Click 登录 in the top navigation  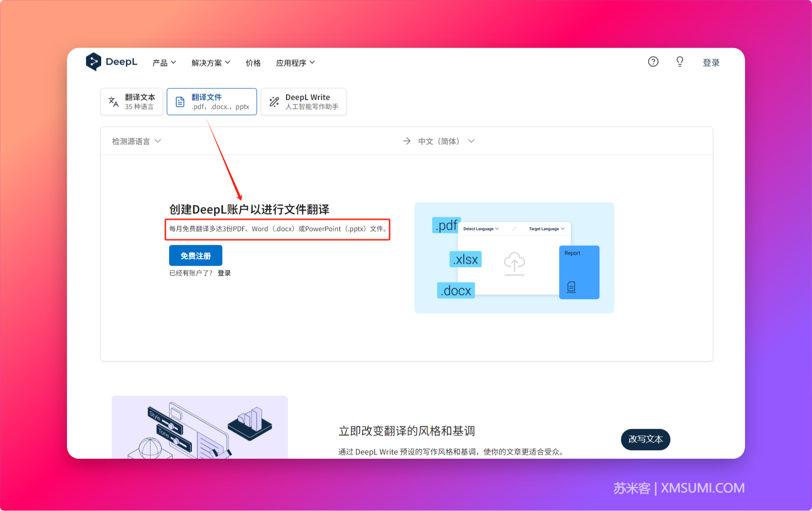point(711,63)
